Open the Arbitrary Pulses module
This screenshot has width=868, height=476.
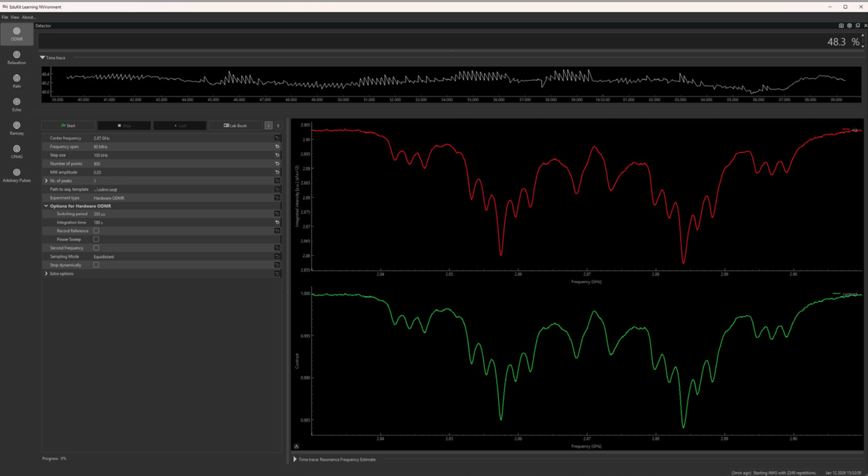pyautogui.click(x=16, y=175)
